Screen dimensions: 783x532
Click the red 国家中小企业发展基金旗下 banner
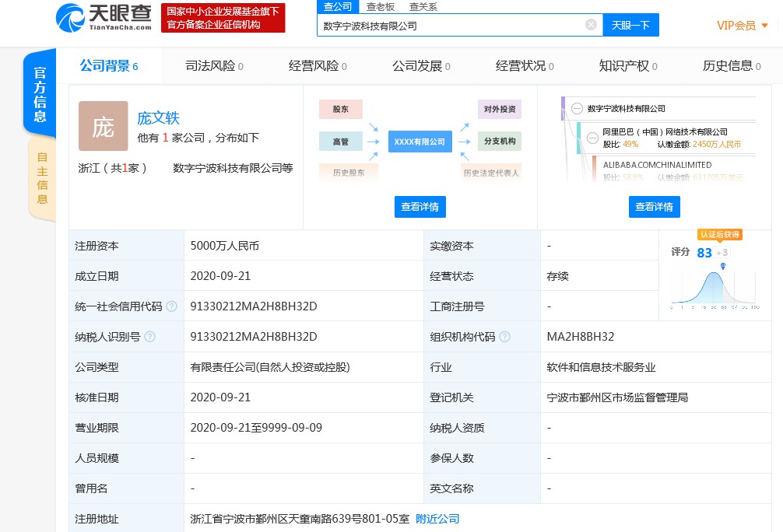pos(223,18)
